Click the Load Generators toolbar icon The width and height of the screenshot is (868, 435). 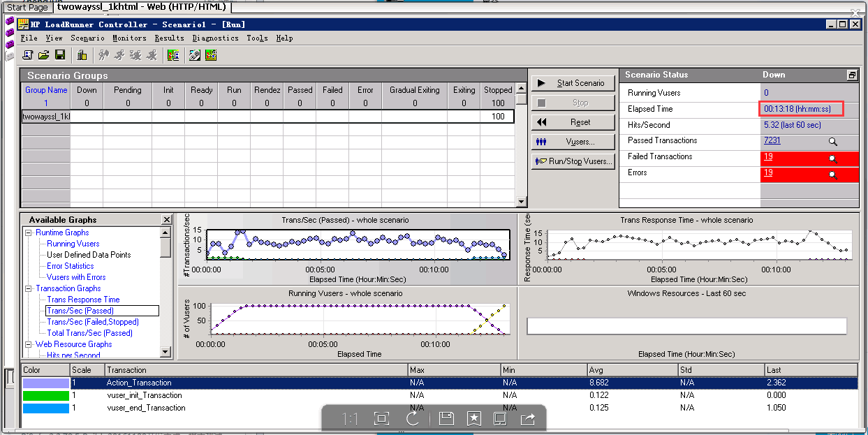[x=82, y=54]
